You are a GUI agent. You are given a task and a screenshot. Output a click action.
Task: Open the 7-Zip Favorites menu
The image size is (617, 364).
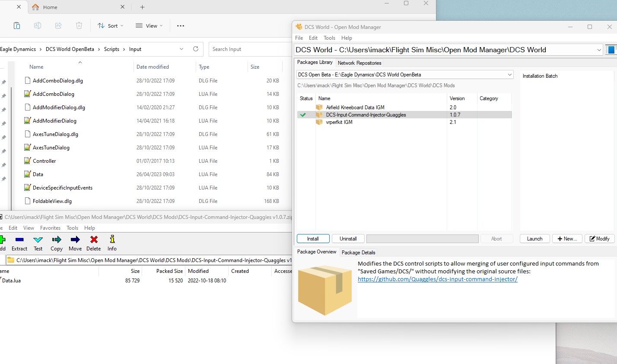click(50, 228)
